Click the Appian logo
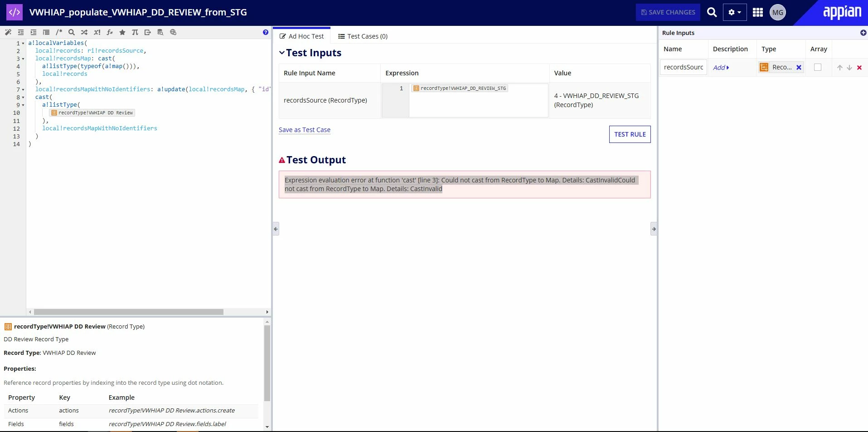This screenshot has width=868, height=432. tap(842, 12)
